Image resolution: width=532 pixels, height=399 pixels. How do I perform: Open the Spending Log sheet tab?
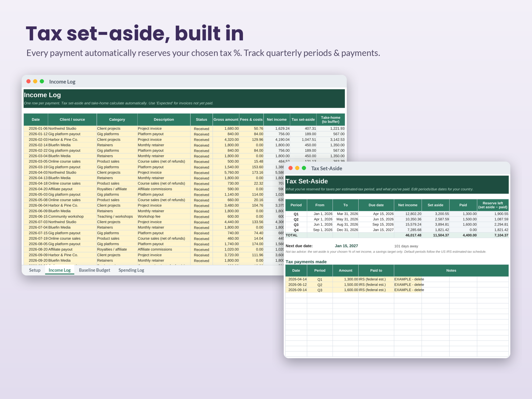131,270
